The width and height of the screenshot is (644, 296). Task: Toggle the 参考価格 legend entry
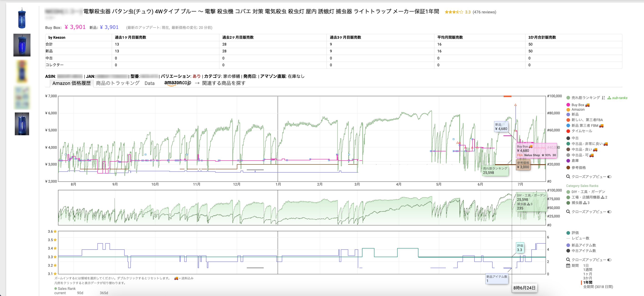coord(578,168)
